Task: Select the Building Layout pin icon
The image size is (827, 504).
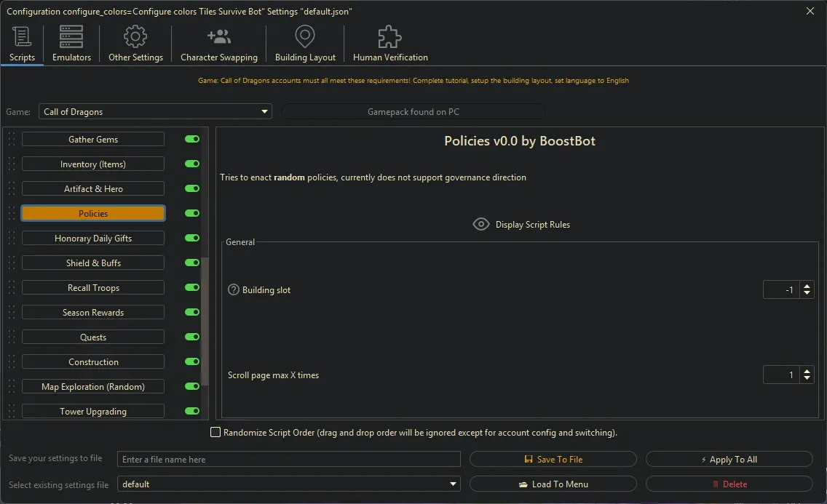Action: (x=304, y=36)
